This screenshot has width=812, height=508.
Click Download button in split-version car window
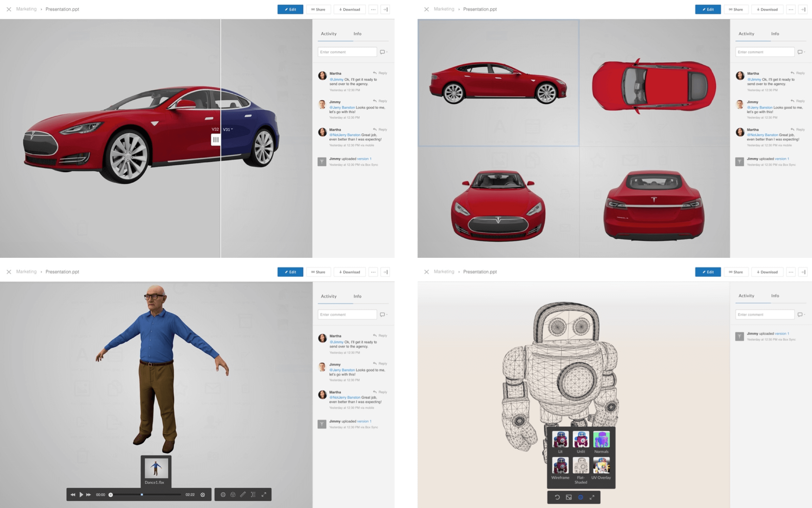350,10
